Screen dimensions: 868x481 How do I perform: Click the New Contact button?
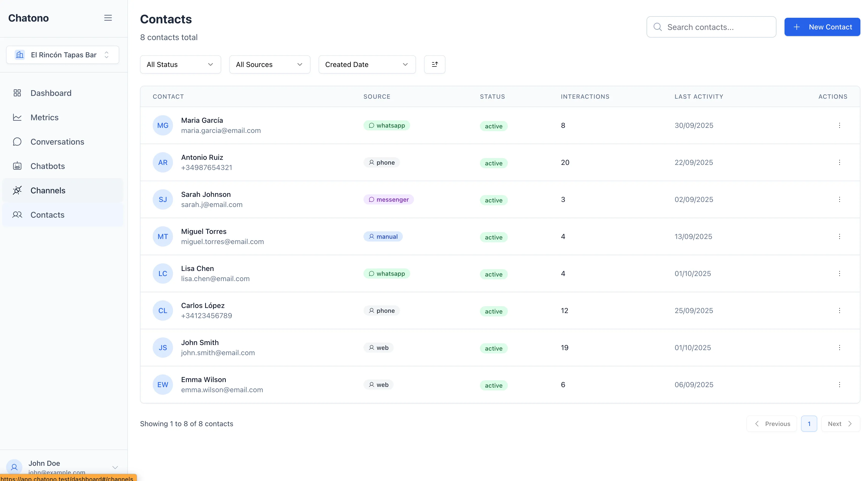822,27
